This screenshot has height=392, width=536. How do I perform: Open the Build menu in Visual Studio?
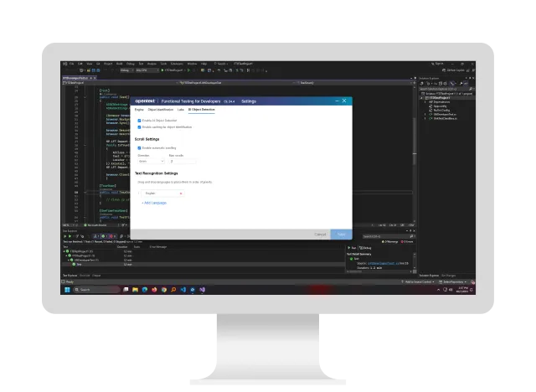[120, 64]
